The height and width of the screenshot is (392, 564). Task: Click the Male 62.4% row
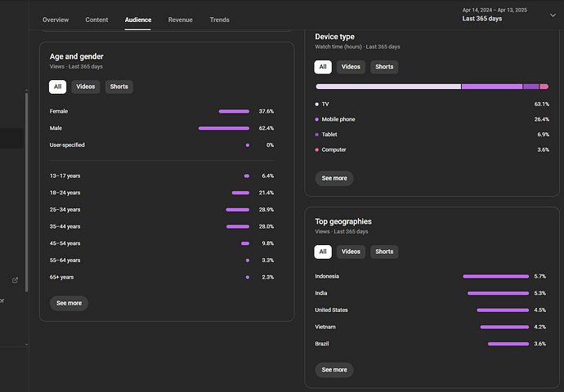pyautogui.click(x=162, y=128)
